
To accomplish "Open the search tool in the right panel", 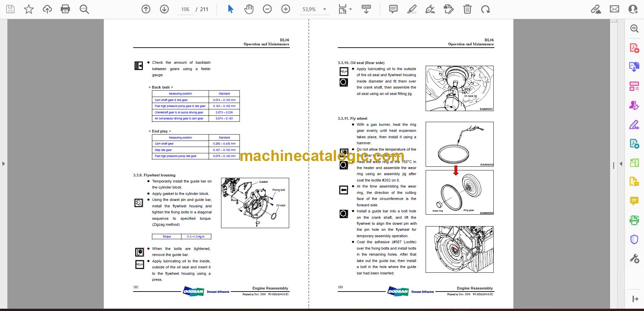I will click(x=634, y=29).
